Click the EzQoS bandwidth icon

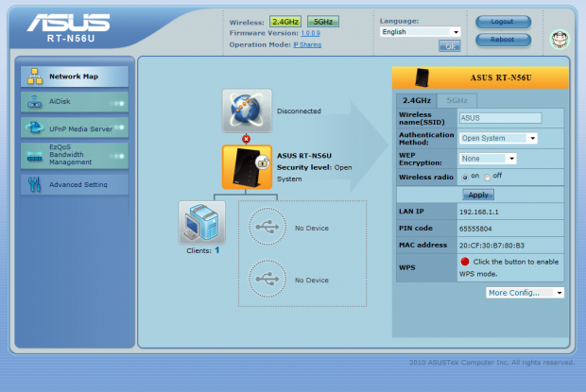34,156
